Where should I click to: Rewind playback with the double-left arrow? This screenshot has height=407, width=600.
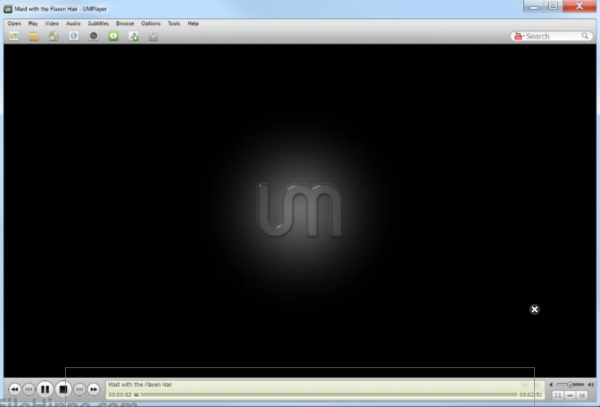tap(15, 389)
